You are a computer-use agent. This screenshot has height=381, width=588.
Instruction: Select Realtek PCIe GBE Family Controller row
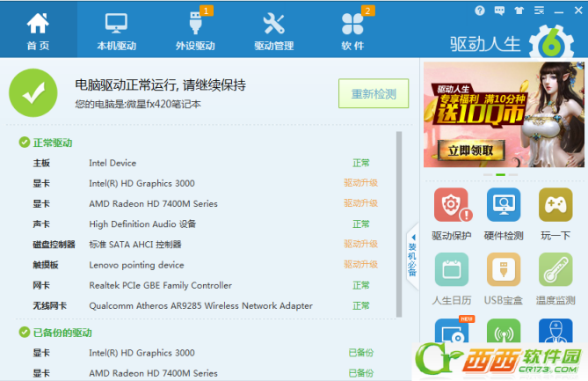pyautogui.click(x=206, y=285)
